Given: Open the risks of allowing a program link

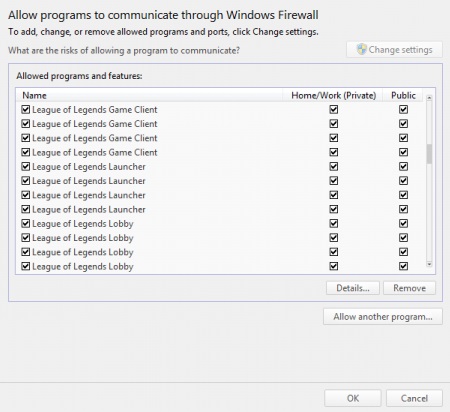Looking at the screenshot, I should click(x=124, y=51).
